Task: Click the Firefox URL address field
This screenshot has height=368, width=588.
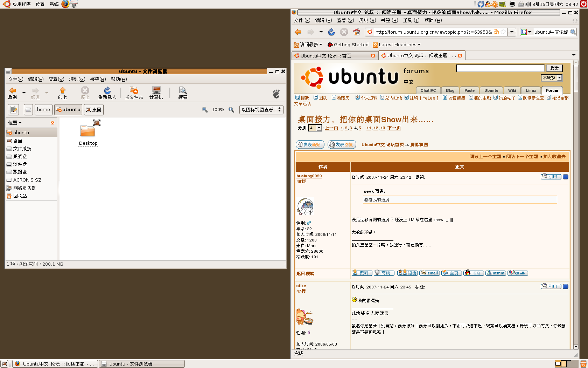Action: 433,32
